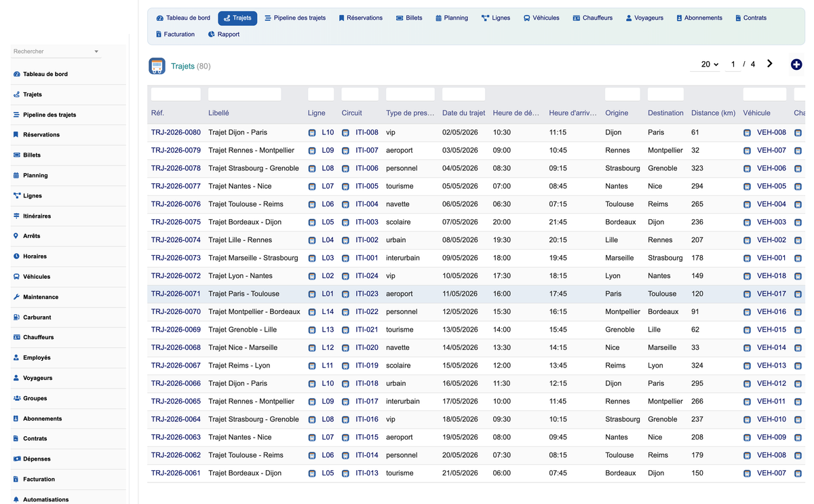Click the add new trajet plus icon
The image size is (814, 504).
coord(796,64)
